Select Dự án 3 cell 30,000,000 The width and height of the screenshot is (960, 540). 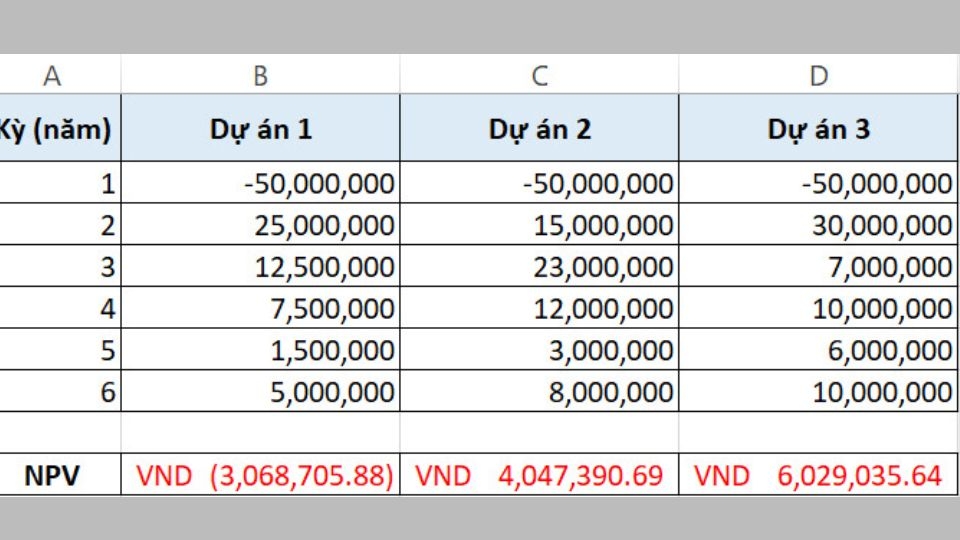(819, 224)
